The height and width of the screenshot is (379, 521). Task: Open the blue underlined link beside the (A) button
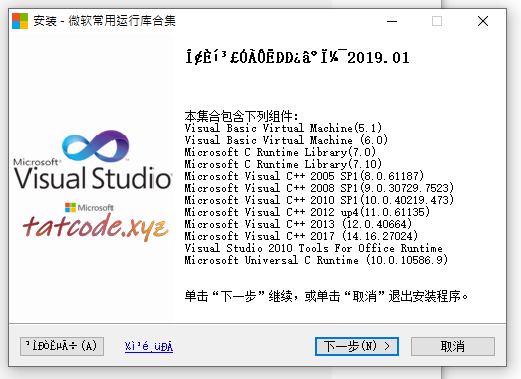(x=149, y=346)
